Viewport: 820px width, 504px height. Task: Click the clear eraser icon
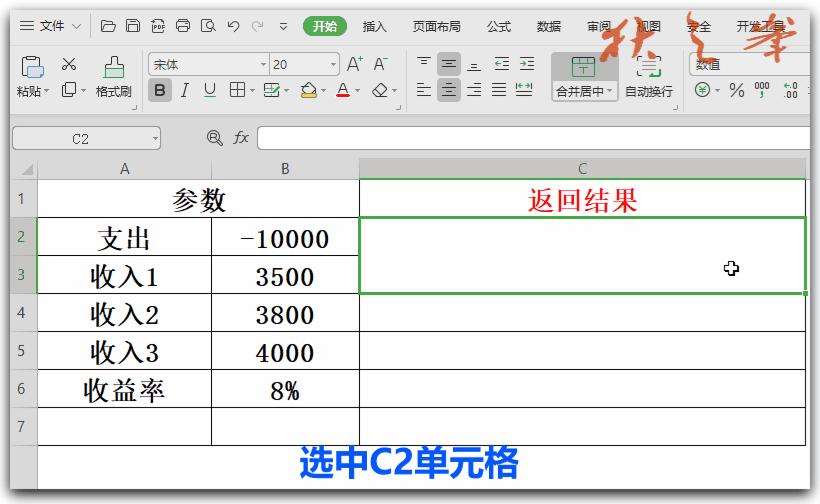tap(380, 90)
